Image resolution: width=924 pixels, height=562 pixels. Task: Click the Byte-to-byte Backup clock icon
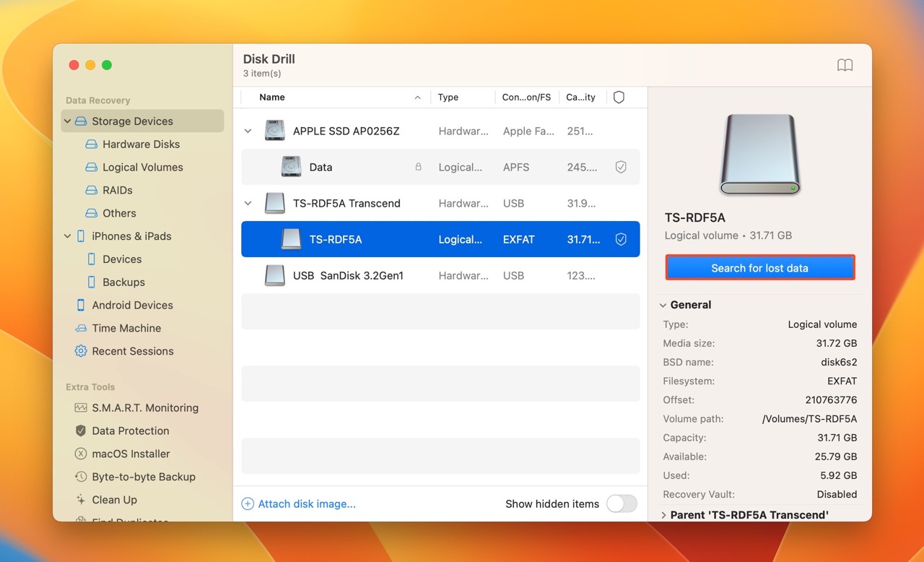click(80, 477)
